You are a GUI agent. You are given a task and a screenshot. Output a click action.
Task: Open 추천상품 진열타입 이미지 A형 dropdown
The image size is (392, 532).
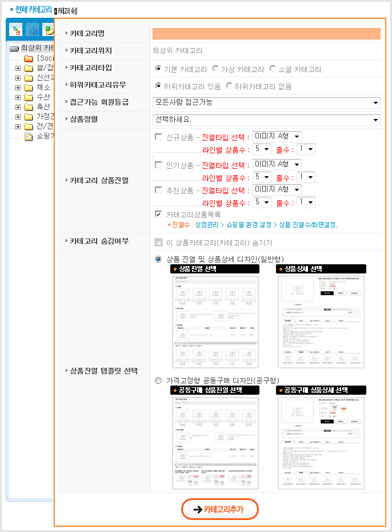(277, 190)
